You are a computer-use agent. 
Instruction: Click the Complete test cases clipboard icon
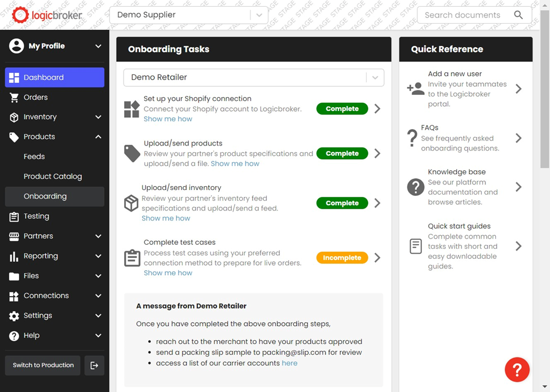(x=132, y=258)
